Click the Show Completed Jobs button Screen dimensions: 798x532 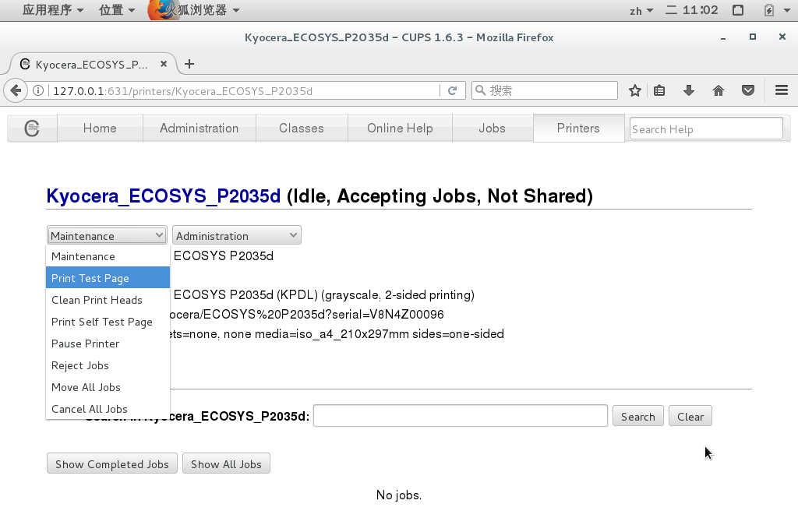point(112,464)
